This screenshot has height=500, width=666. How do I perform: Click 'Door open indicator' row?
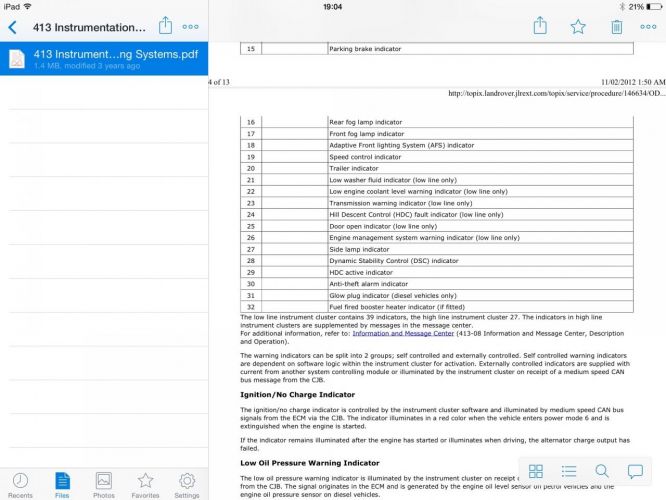pos(437,226)
